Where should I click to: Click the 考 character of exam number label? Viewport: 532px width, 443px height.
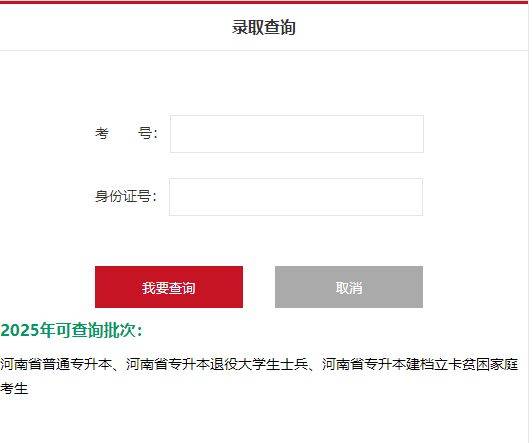[102, 133]
